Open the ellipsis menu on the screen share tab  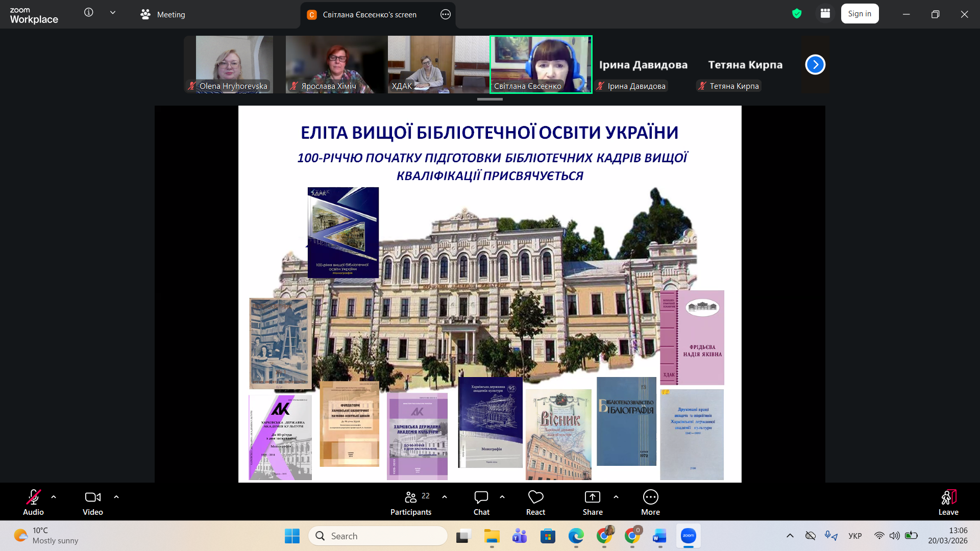(445, 15)
